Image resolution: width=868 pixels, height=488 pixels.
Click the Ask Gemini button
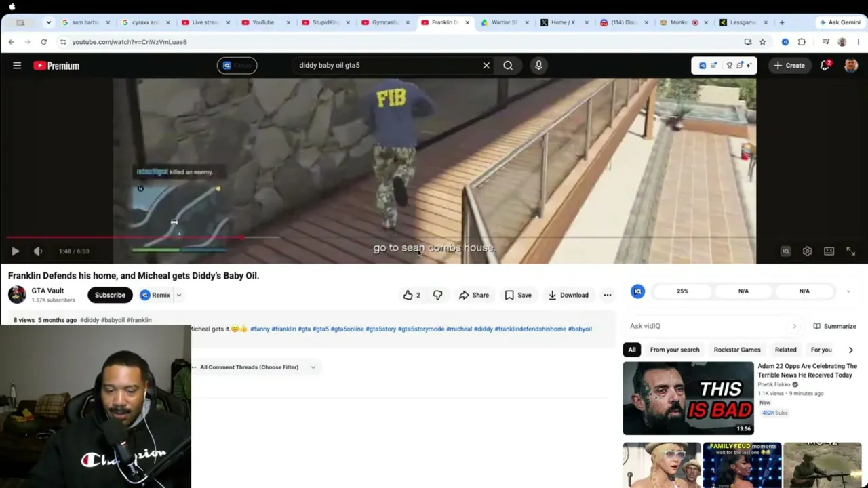[x=840, y=22]
